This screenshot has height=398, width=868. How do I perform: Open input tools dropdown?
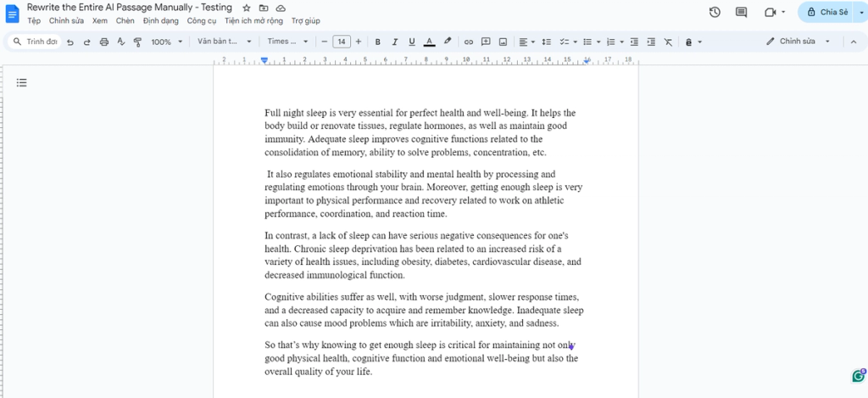pos(693,42)
